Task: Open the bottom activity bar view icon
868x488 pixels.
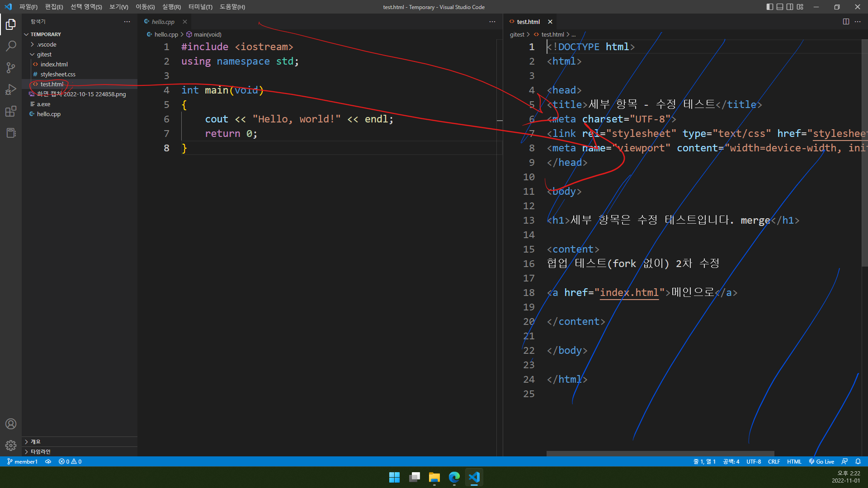Action: pos(11,133)
